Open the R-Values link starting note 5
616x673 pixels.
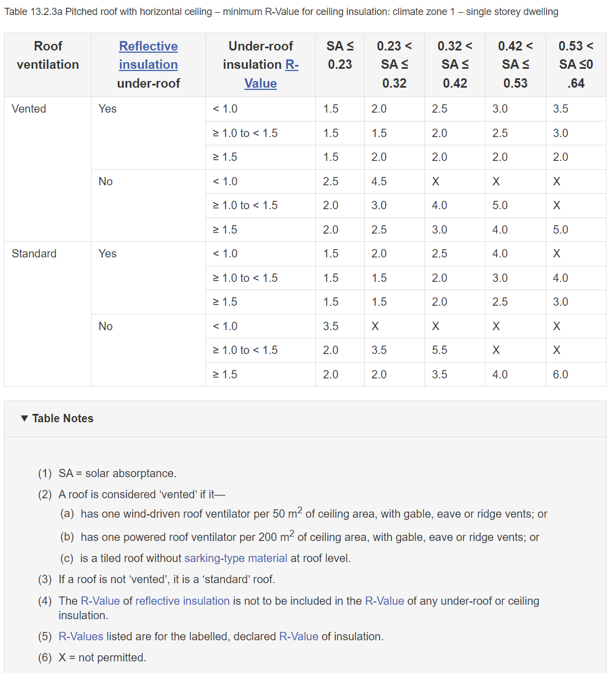[81, 636]
